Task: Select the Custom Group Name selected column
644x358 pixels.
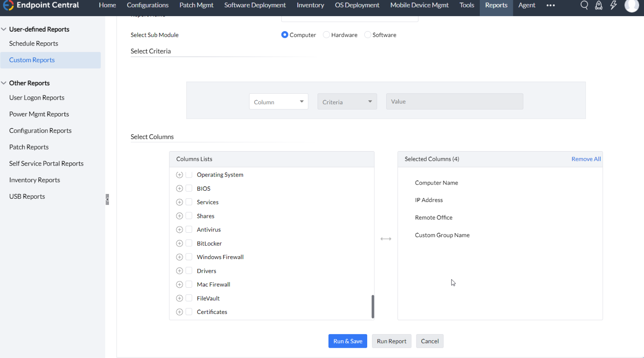Action: (442, 235)
